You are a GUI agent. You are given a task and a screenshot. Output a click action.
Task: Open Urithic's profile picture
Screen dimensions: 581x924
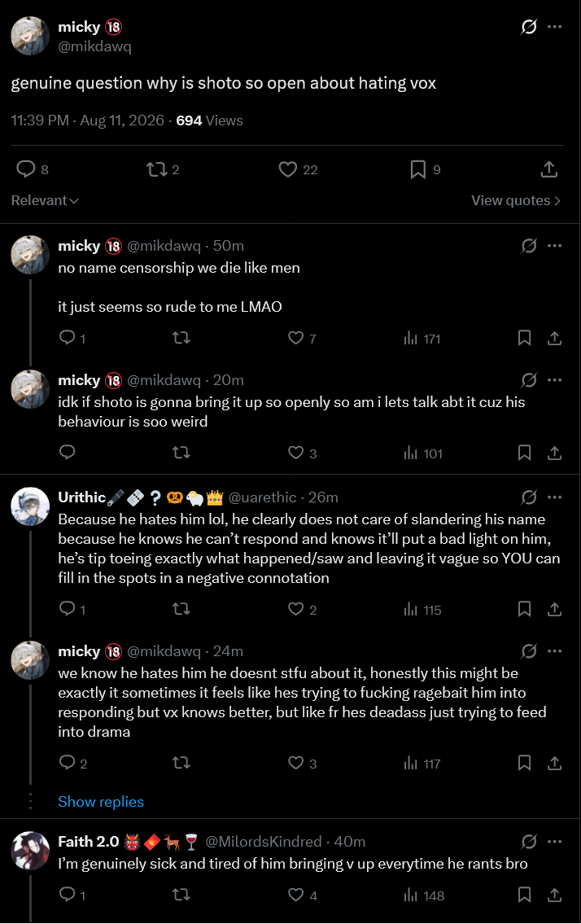click(x=30, y=506)
